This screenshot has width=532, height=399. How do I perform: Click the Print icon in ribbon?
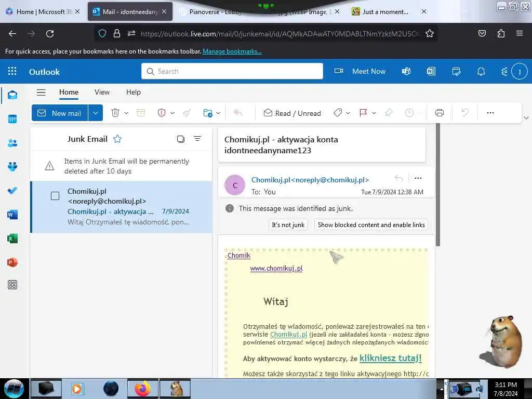[440, 113]
